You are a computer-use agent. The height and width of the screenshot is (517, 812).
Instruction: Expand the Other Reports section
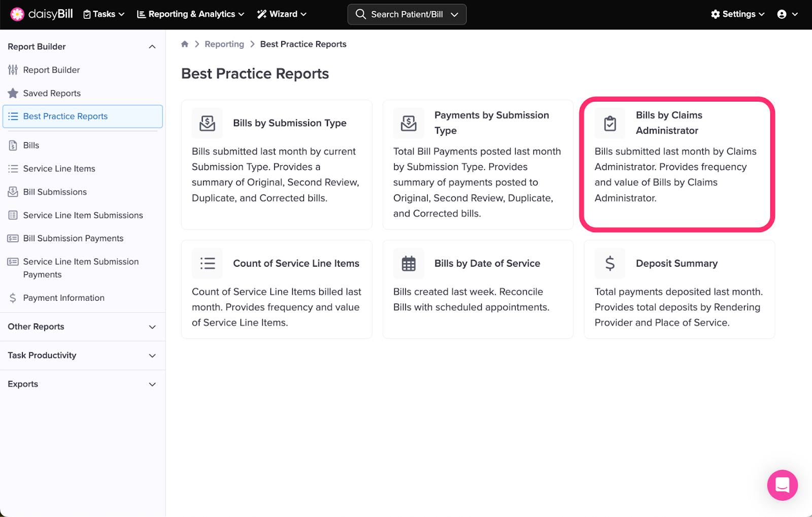pyautogui.click(x=152, y=327)
